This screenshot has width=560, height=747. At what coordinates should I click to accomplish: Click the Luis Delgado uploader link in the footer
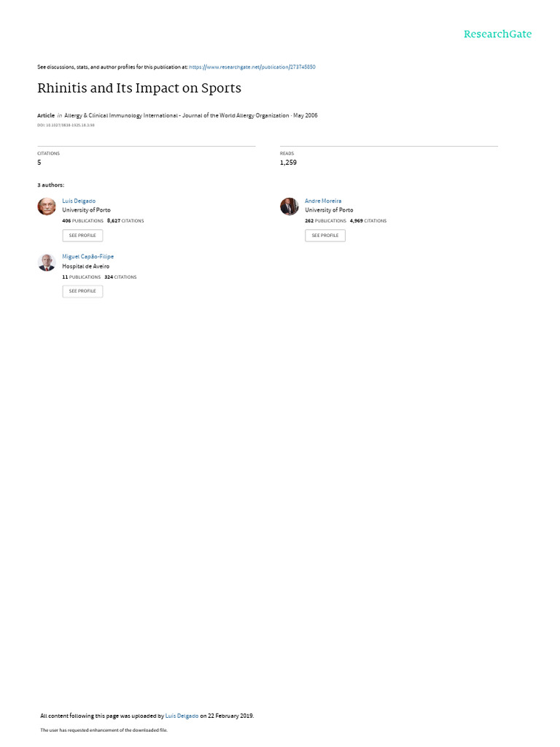click(182, 716)
